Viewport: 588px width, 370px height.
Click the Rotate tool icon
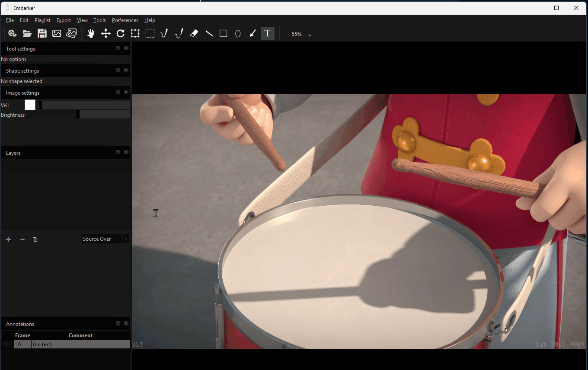coord(121,34)
